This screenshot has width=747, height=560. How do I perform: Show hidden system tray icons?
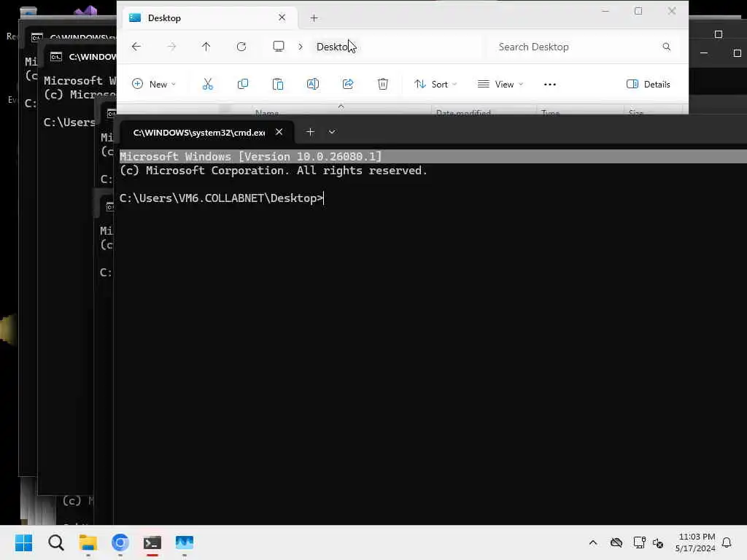point(593,542)
